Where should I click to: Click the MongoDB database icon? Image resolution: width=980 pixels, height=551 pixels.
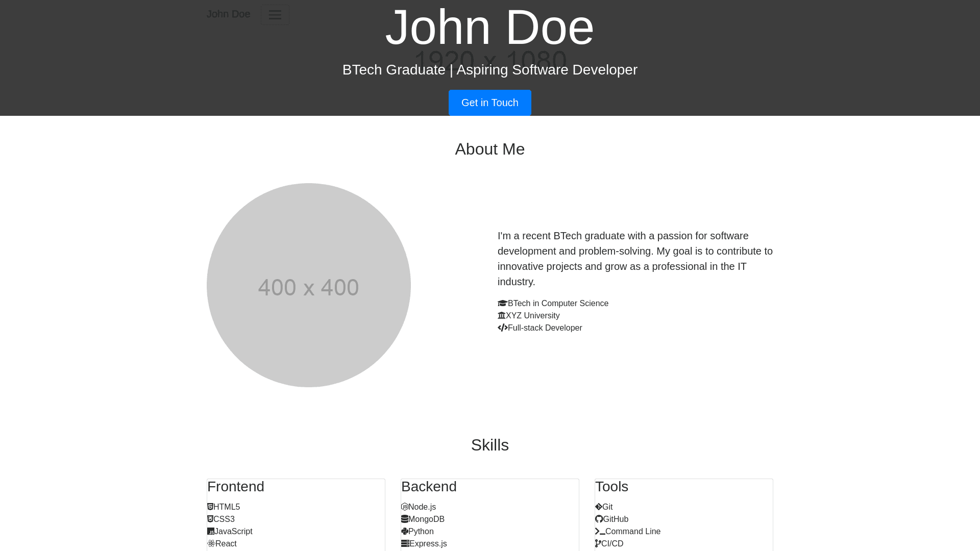[404, 519]
